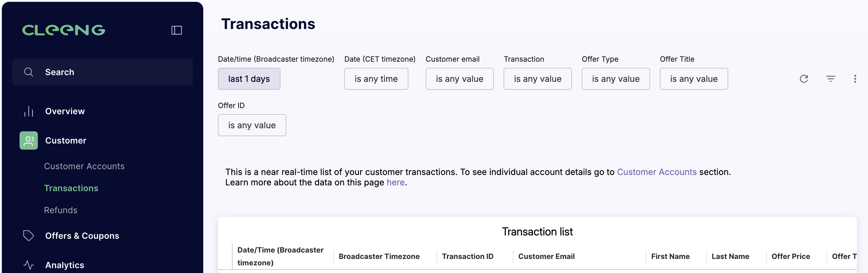Screen dimensions: 868x273
Task: Collapse the sidebar panel icon
Action: (x=177, y=30)
